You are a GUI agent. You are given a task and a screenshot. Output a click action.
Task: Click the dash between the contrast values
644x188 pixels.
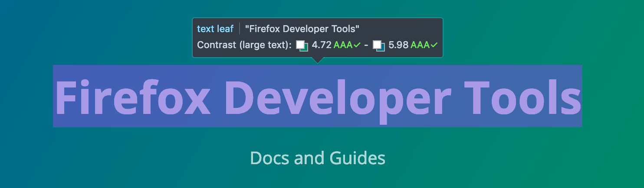(x=366, y=45)
